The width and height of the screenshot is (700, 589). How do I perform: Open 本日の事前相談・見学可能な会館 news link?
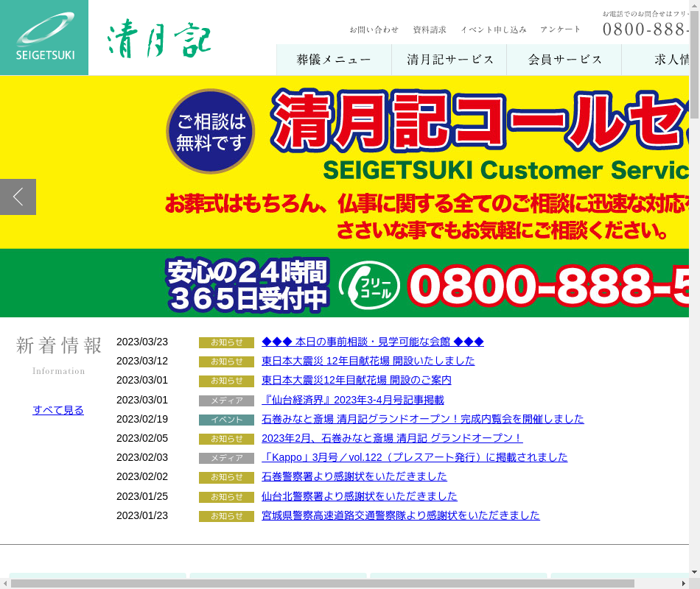pyautogui.click(x=373, y=342)
